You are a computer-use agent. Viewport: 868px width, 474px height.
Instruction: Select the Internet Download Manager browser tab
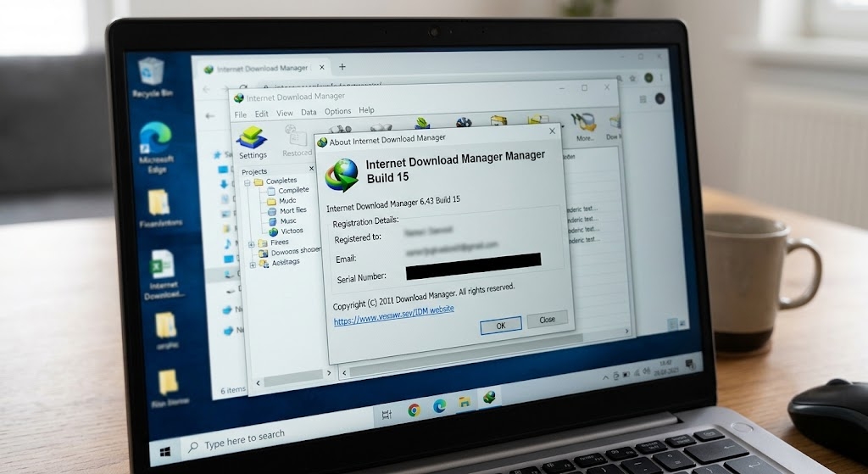[264, 69]
